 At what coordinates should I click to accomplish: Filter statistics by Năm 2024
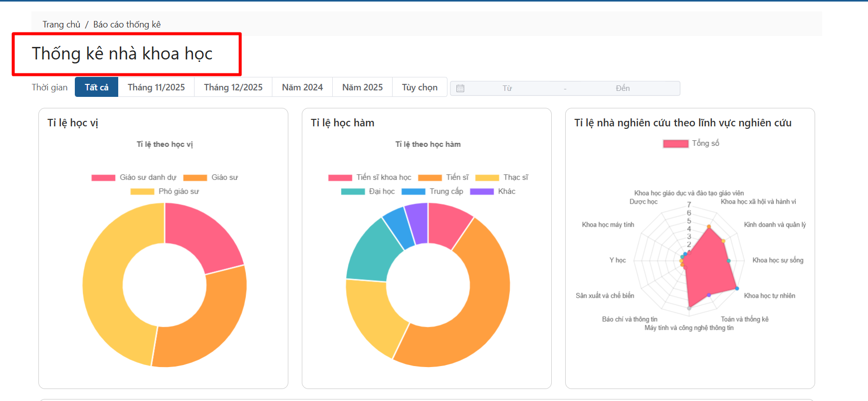[302, 87]
